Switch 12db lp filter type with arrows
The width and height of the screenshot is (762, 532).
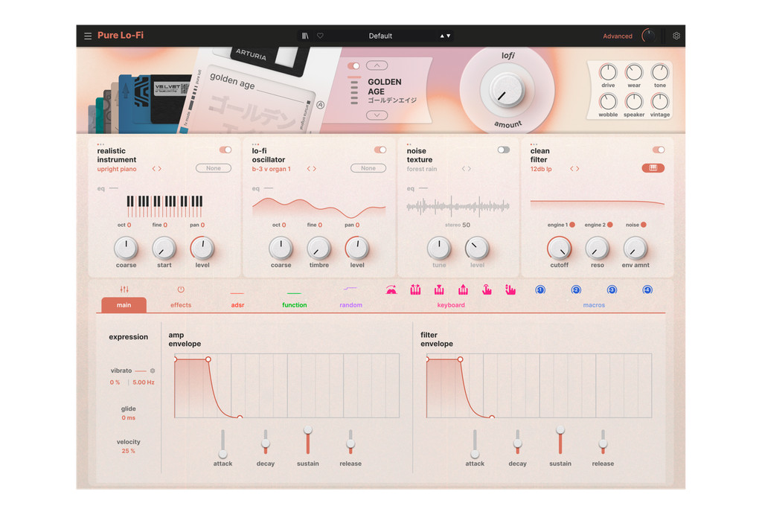click(574, 169)
